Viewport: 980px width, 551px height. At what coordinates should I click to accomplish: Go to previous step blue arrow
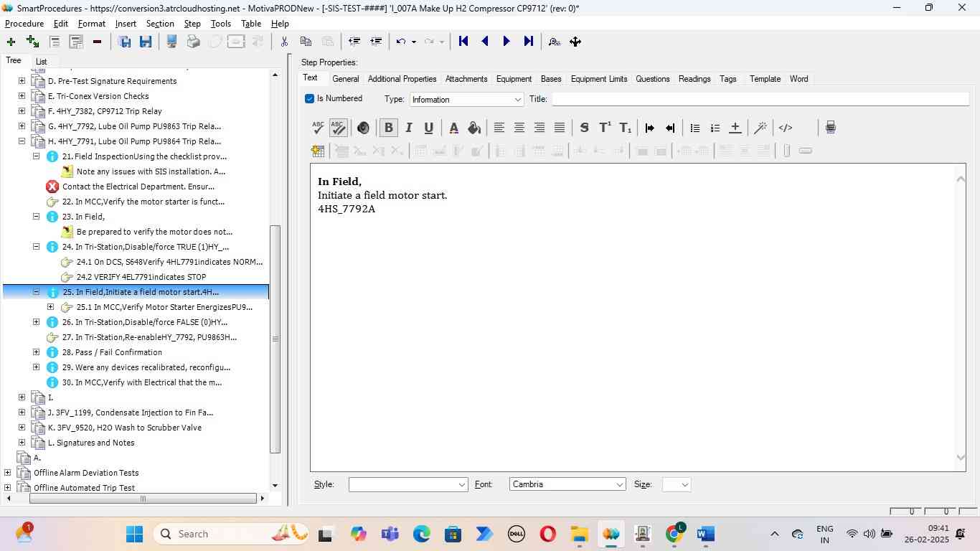click(485, 42)
